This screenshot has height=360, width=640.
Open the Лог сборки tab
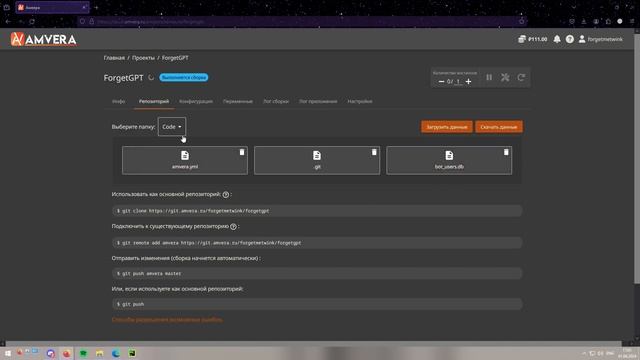pos(276,101)
